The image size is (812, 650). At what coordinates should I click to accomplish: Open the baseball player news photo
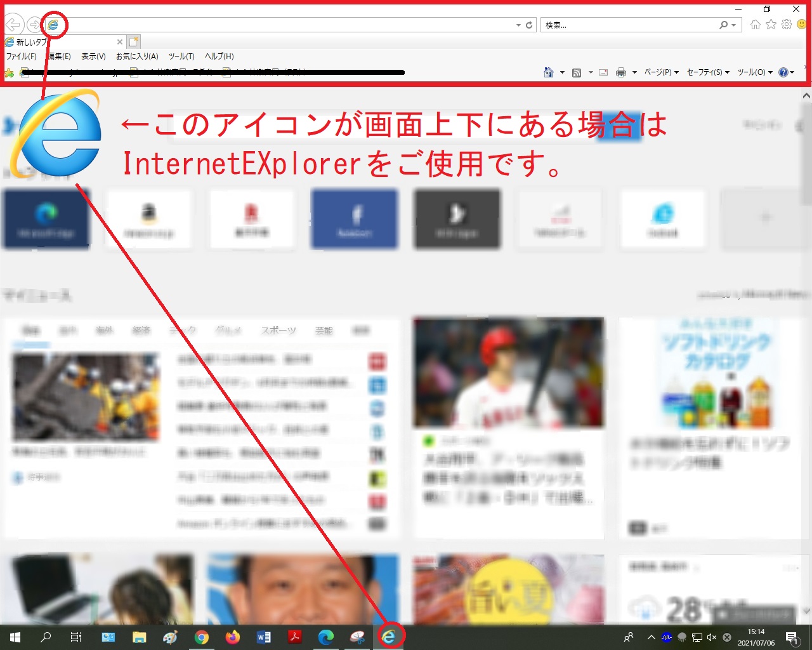pos(509,372)
